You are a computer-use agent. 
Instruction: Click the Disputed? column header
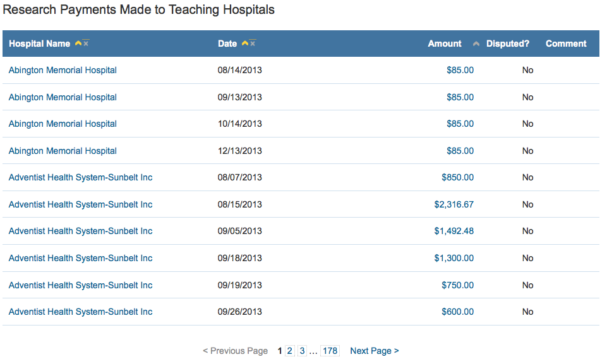[x=508, y=44]
